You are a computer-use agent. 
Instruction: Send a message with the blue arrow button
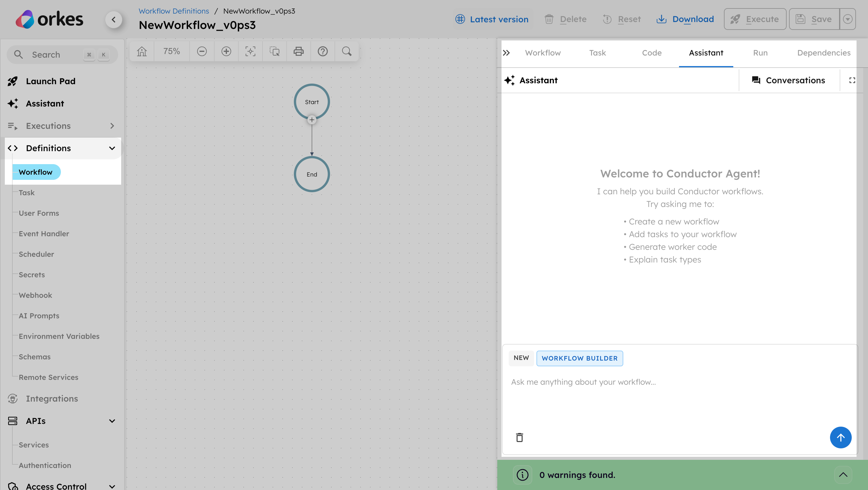click(840, 437)
